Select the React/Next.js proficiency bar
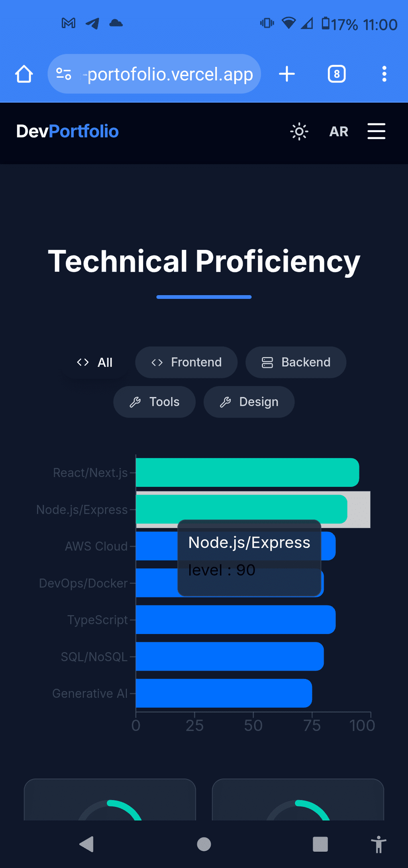Viewport: 408px width, 868px height. point(247,472)
